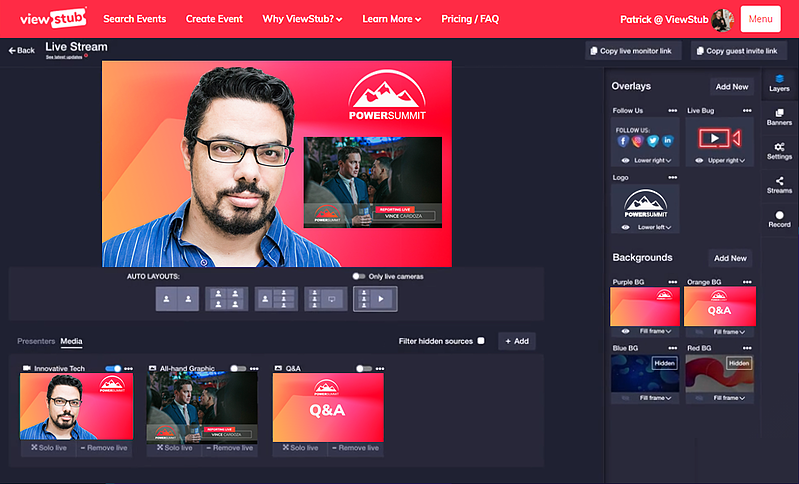Select the Orange BG Q&A background thumbnail
799x484 pixels.
pos(720,307)
